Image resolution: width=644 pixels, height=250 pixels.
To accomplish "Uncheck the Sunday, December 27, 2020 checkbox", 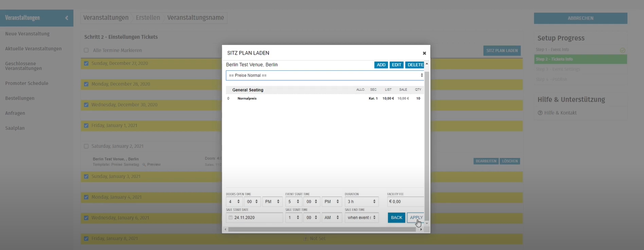I will click(x=86, y=64).
